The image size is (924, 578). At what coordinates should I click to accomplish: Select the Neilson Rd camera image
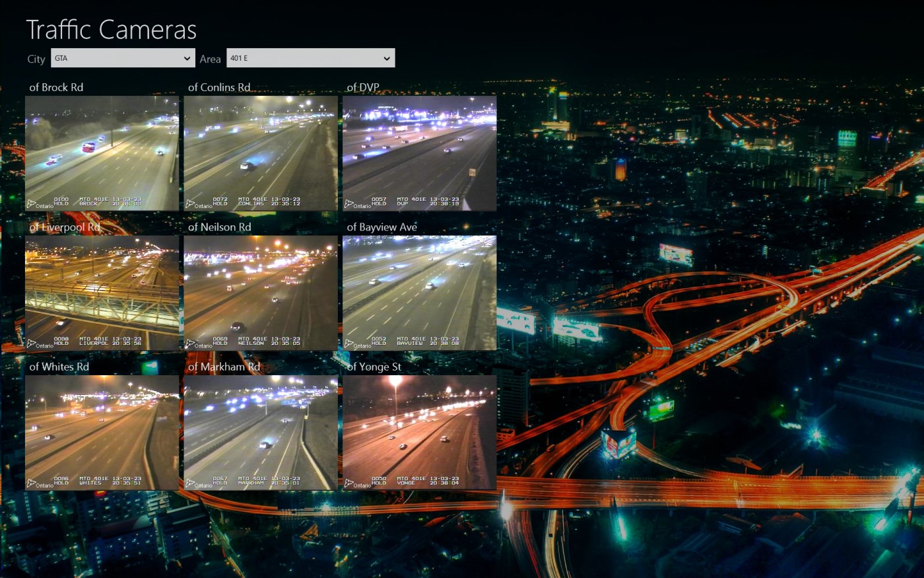pyautogui.click(x=261, y=293)
